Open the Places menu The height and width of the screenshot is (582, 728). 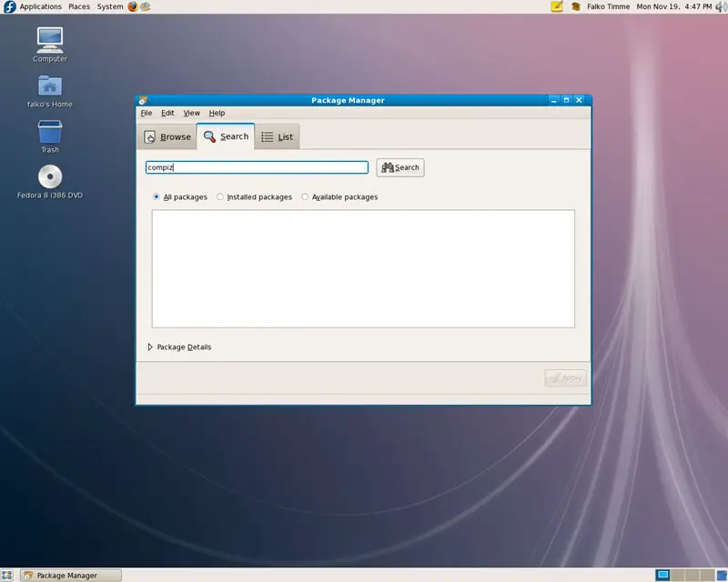tap(79, 6)
